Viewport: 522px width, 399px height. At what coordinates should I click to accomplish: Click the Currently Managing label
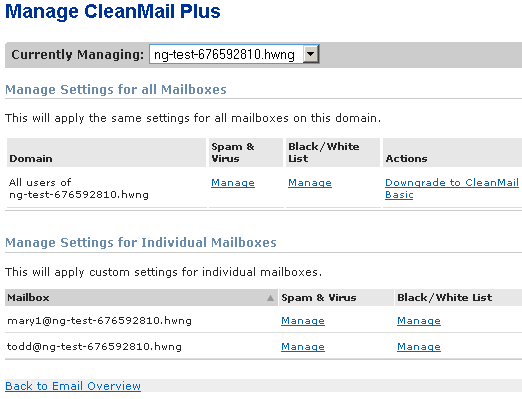[x=78, y=54]
